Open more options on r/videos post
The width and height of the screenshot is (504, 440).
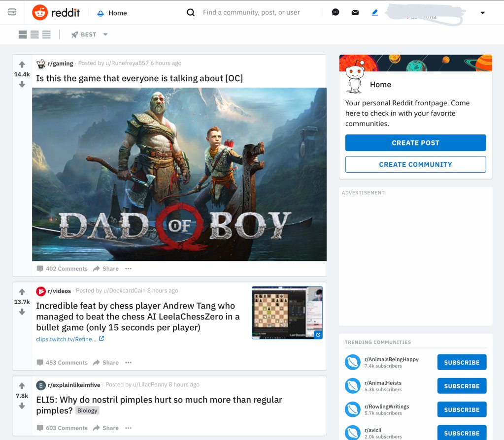point(128,363)
